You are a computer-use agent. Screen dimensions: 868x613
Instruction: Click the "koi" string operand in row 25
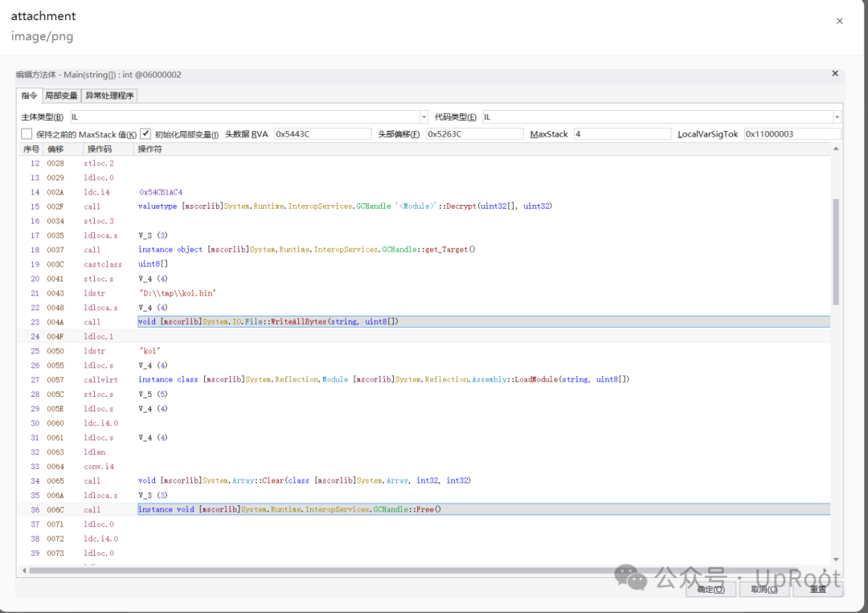pyautogui.click(x=149, y=351)
